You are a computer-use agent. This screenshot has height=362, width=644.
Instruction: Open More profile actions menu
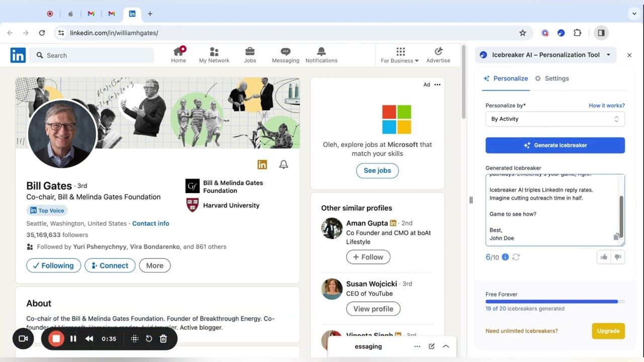click(x=154, y=265)
